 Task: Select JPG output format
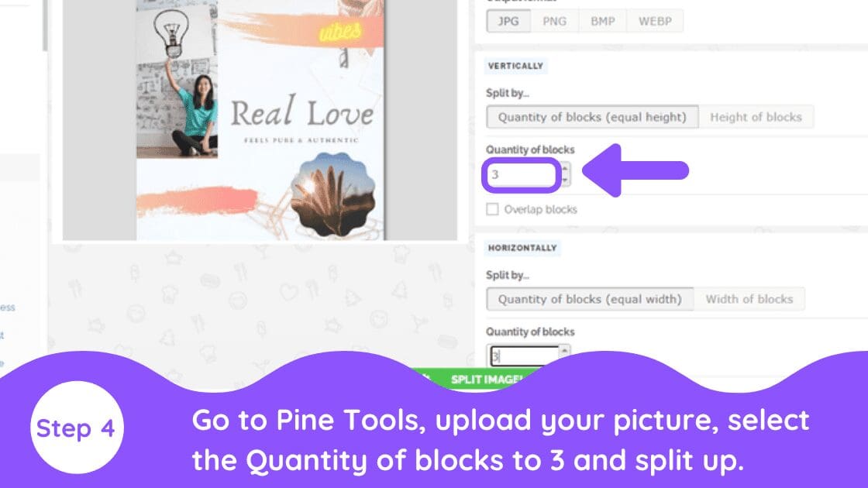[508, 21]
